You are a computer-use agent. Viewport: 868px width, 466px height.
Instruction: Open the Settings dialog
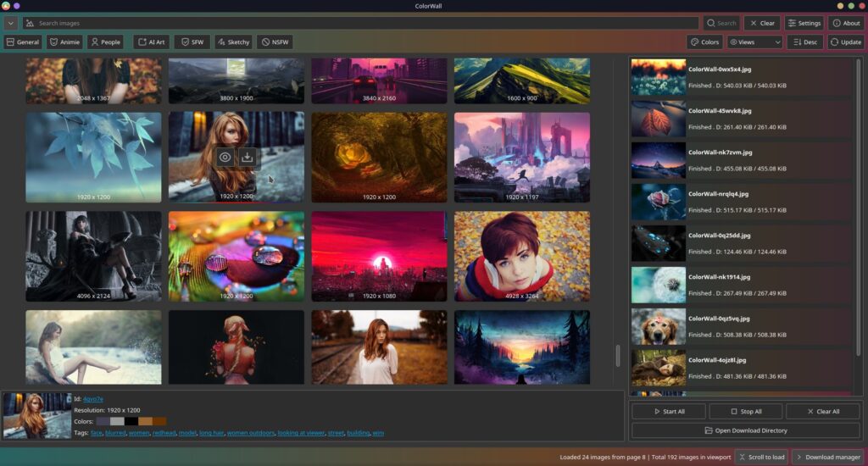804,23
